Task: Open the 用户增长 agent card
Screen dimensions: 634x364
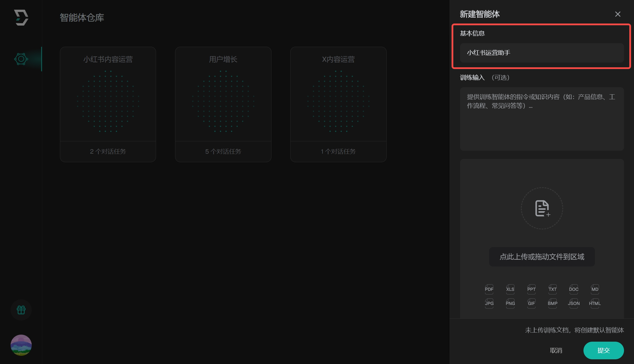Action: click(x=223, y=104)
